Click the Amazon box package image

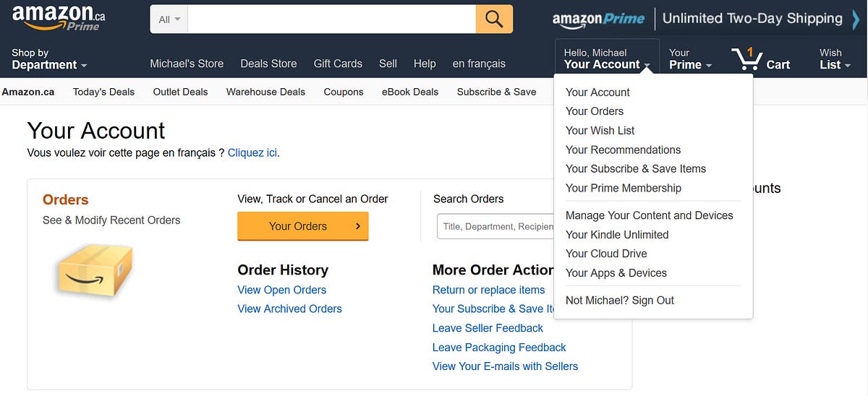click(x=95, y=271)
